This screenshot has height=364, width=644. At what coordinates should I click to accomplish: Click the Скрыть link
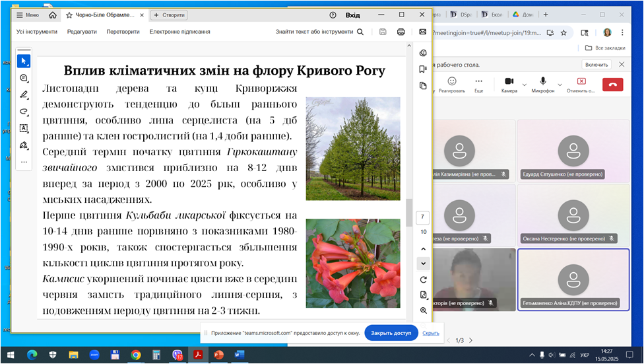[431, 333]
